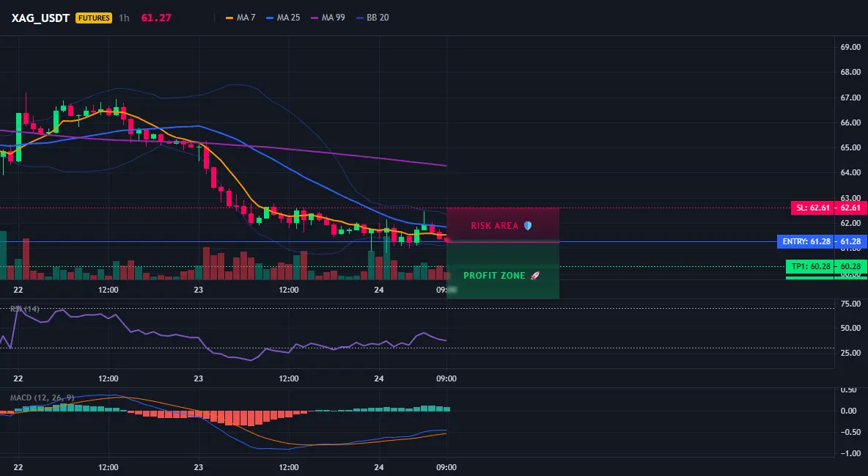Click the rocket icon in PROFIT ZONE
The height and width of the screenshot is (476, 868).
pyautogui.click(x=534, y=275)
